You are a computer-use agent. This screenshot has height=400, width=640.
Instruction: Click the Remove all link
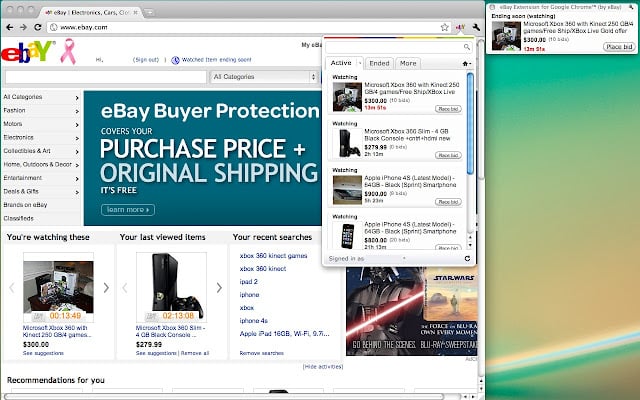click(x=195, y=353)
